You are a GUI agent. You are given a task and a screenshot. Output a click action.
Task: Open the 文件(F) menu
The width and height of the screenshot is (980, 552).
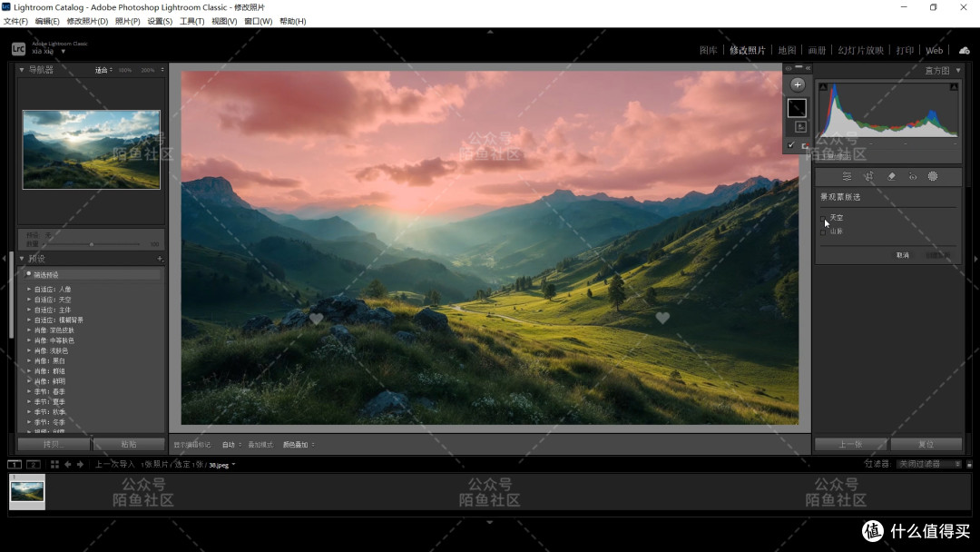[15, 21]
